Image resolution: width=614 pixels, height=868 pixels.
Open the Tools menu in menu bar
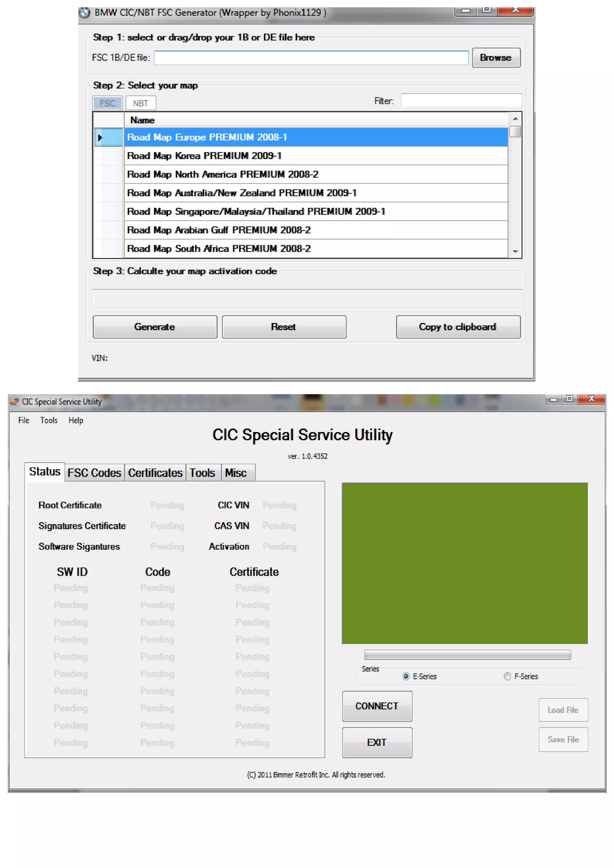point(49,421)
